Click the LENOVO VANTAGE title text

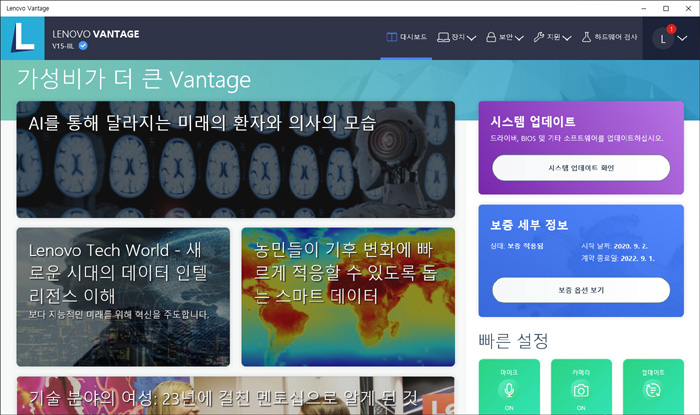[x=96, y=34]
